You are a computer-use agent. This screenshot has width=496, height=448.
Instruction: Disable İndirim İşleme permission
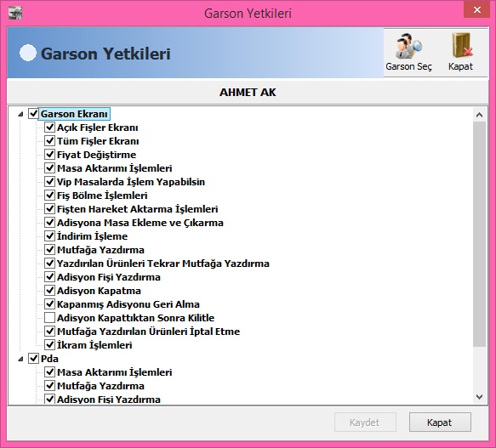tap(49, 236)
